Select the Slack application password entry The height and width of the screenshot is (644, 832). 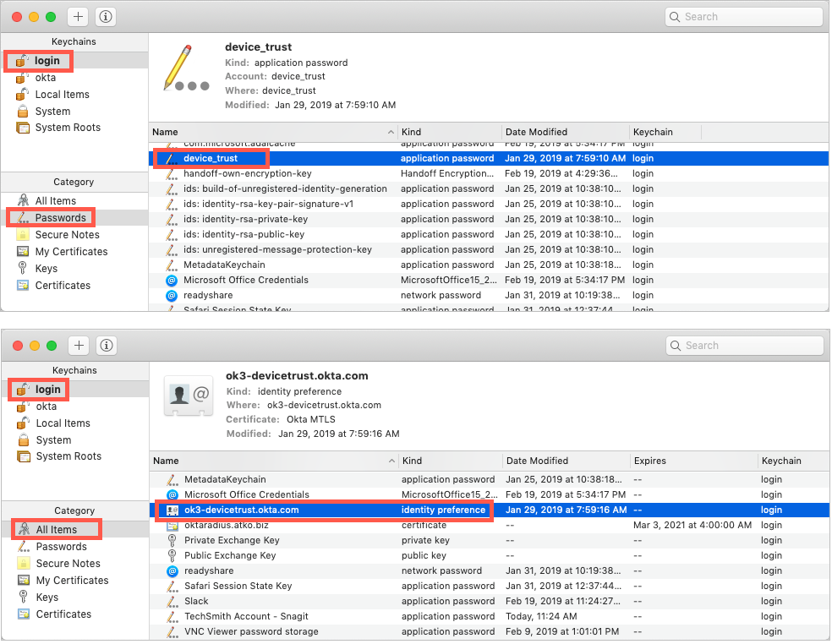[196, 601]
